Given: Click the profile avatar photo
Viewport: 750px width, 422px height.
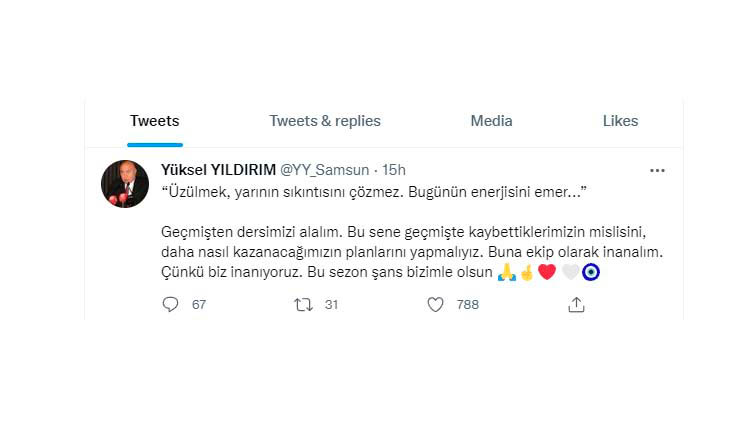Looking at the screenshot, I should pyautogui.click(x=125, y=184).
